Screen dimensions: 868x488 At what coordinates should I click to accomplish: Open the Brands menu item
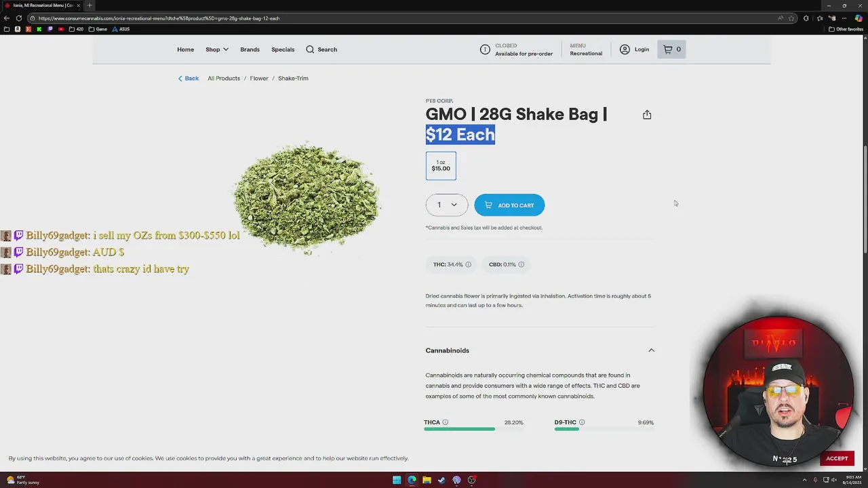250,49
